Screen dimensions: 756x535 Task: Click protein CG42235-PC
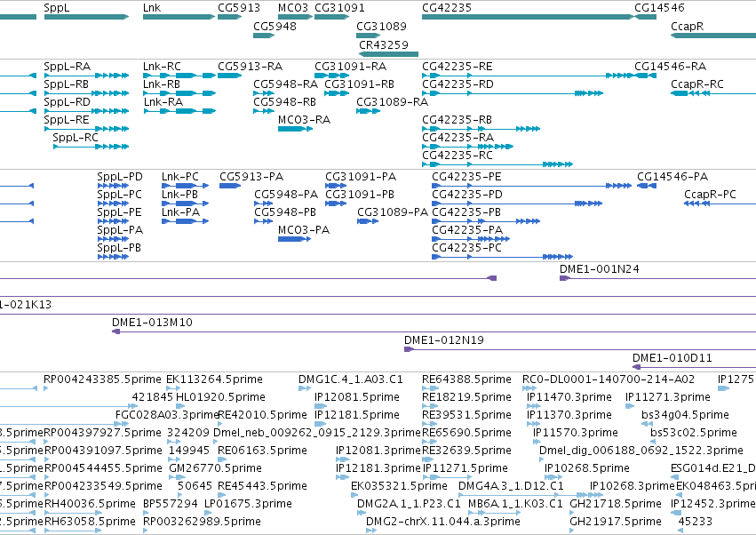tap(466, 248)
